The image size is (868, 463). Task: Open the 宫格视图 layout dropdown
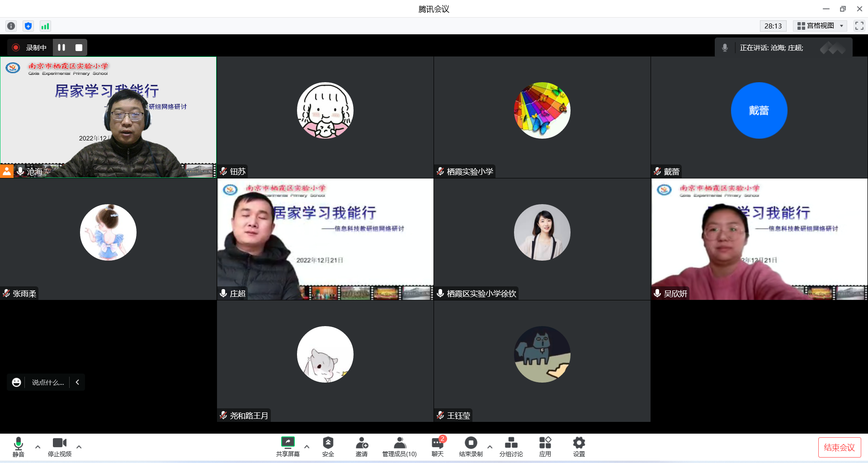point(820,26)
